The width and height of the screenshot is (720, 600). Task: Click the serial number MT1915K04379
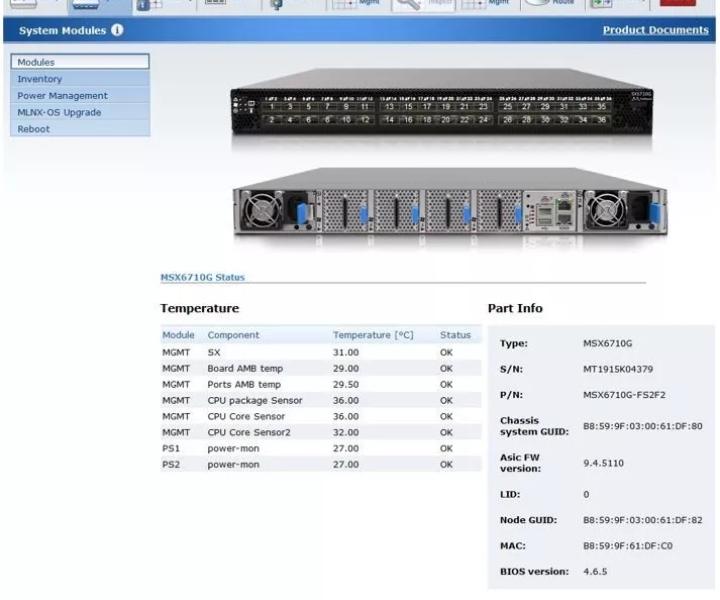618,369
